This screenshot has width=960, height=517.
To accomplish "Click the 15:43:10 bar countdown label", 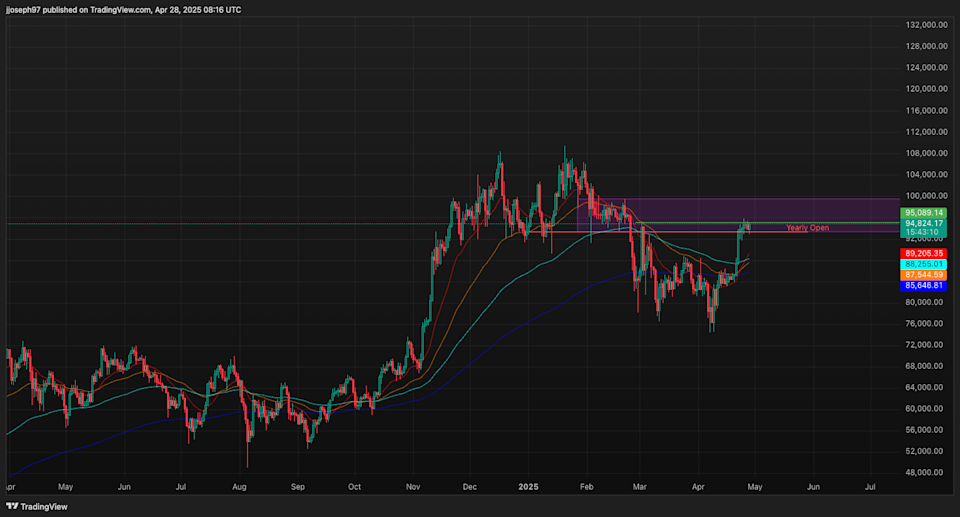I will 923,233.
